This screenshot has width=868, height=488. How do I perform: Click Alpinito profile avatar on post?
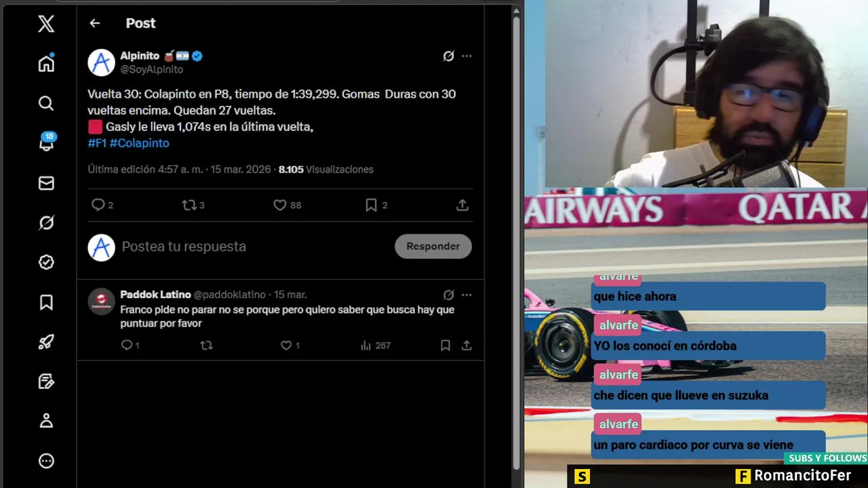[x=101, y=62]
